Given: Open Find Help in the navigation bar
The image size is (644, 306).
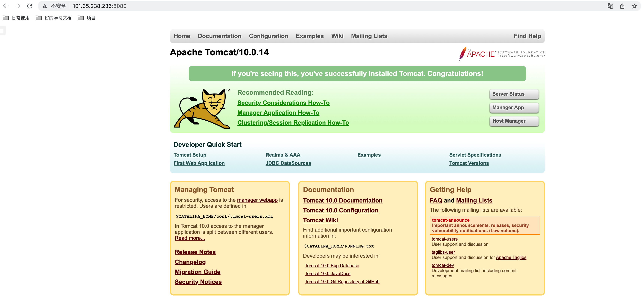Looking at the screenshot, I should [x=527, y=36].
